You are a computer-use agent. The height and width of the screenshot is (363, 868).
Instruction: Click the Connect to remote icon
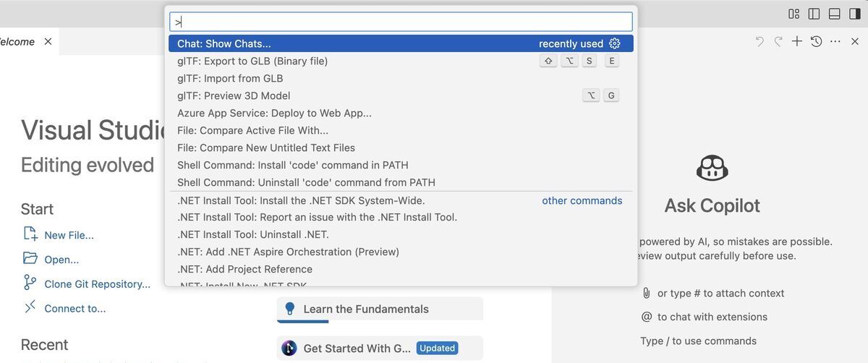pos(30,307)
